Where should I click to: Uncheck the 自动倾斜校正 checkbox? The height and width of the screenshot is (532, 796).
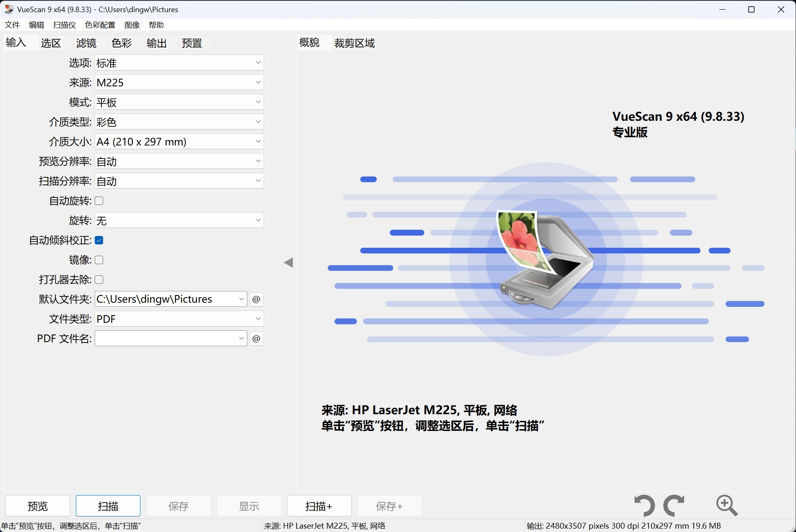(99, 241)
